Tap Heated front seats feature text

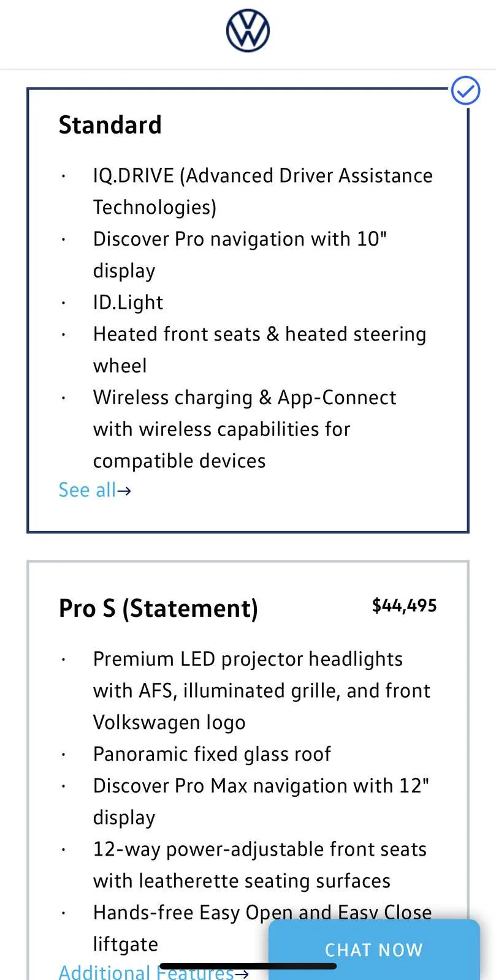(259, 349)
